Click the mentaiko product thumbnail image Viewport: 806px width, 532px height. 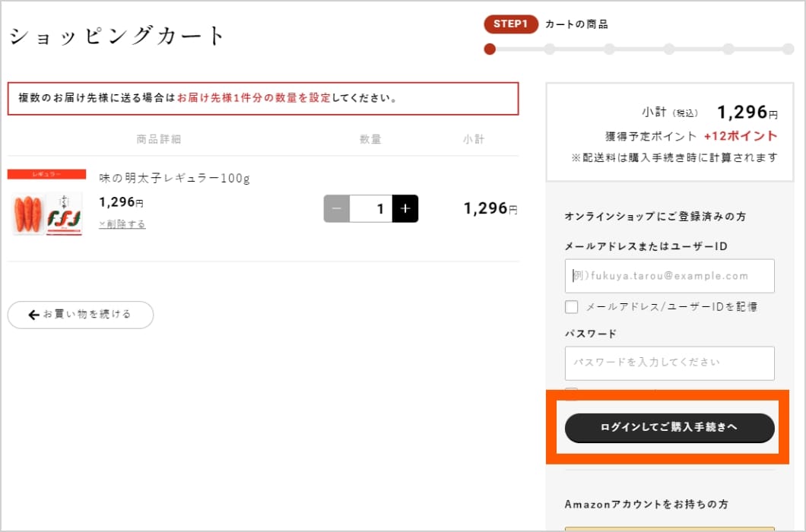(47, 214)
